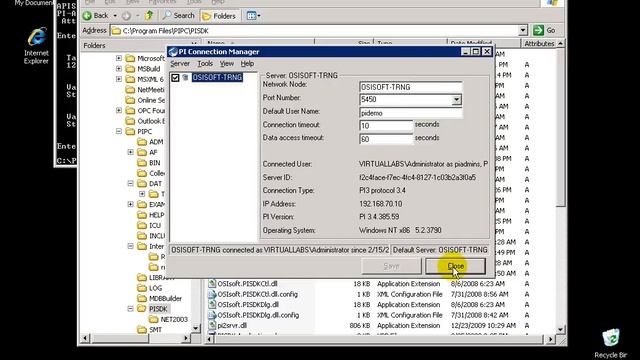Viewport: 640px width, 360px height.
Task: Select file OSIsoft.PISDKDlg.dll
Action: [x=248, y=304]
